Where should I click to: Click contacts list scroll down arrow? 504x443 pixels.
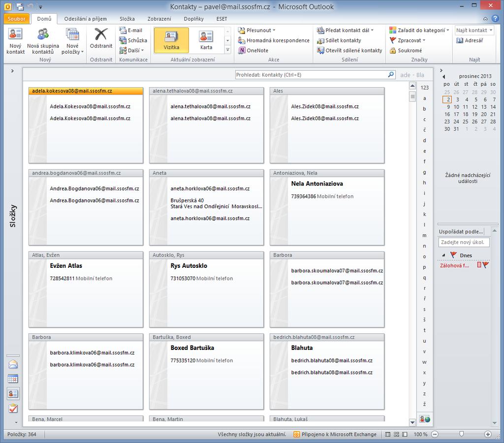point(412,422)
